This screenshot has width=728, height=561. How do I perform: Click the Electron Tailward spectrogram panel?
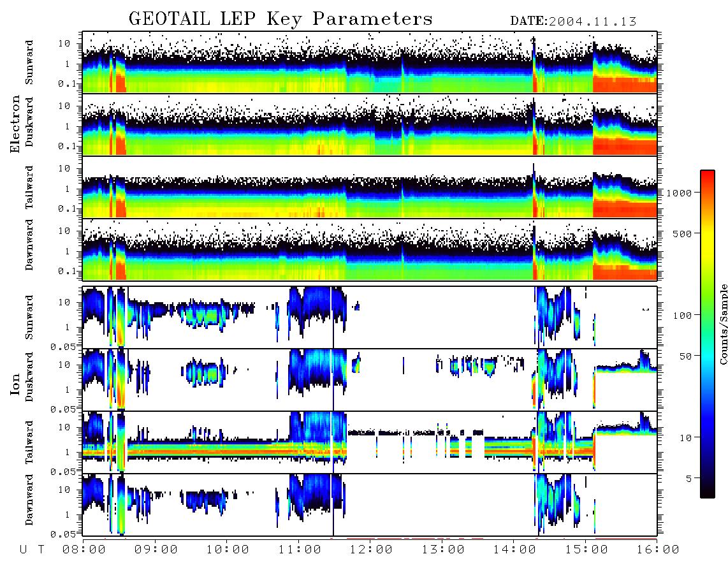pyautogui.click(x=370, y=187)
